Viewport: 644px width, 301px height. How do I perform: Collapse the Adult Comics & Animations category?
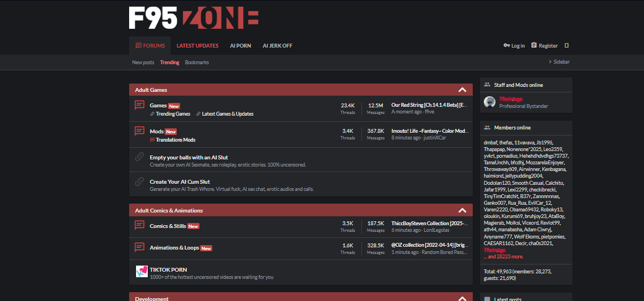coord(462,210)
